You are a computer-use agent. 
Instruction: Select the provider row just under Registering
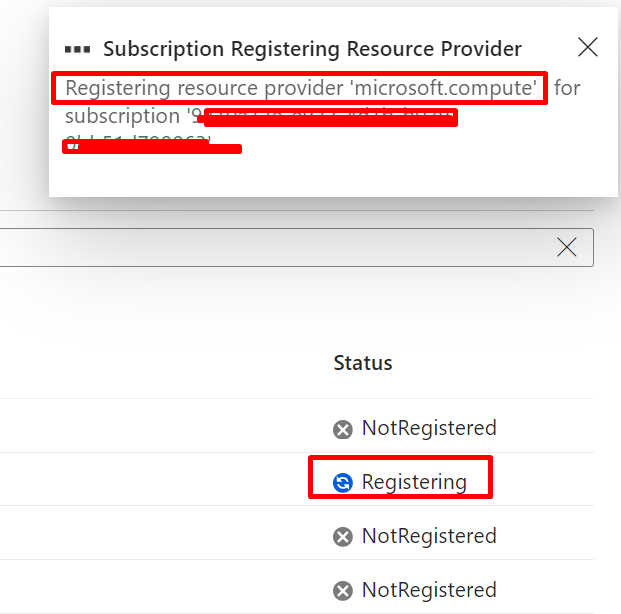point(297,533)
